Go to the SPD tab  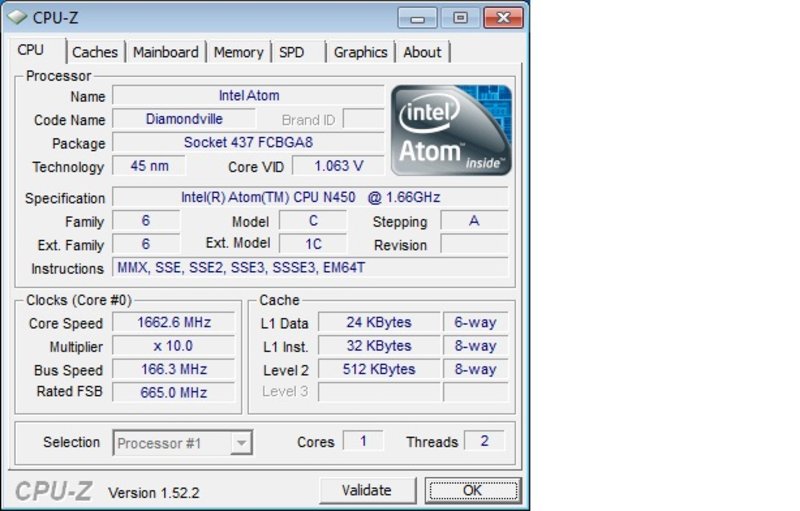[291, 52]
